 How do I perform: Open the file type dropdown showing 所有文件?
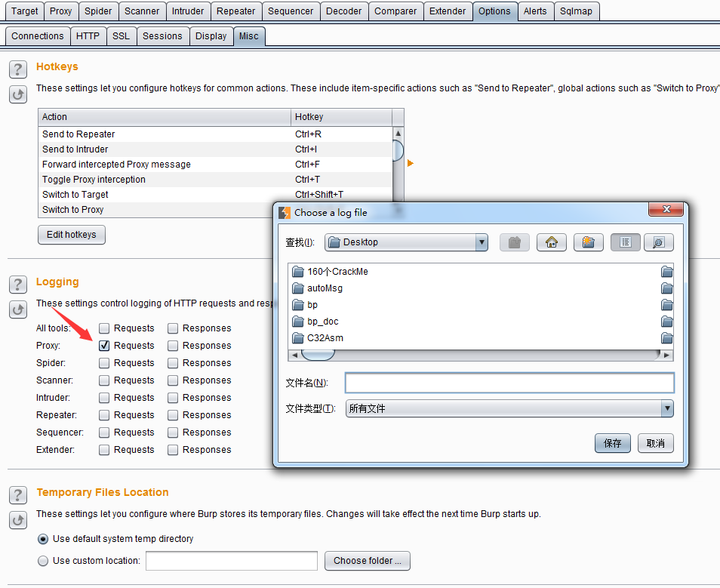point(666,408)
